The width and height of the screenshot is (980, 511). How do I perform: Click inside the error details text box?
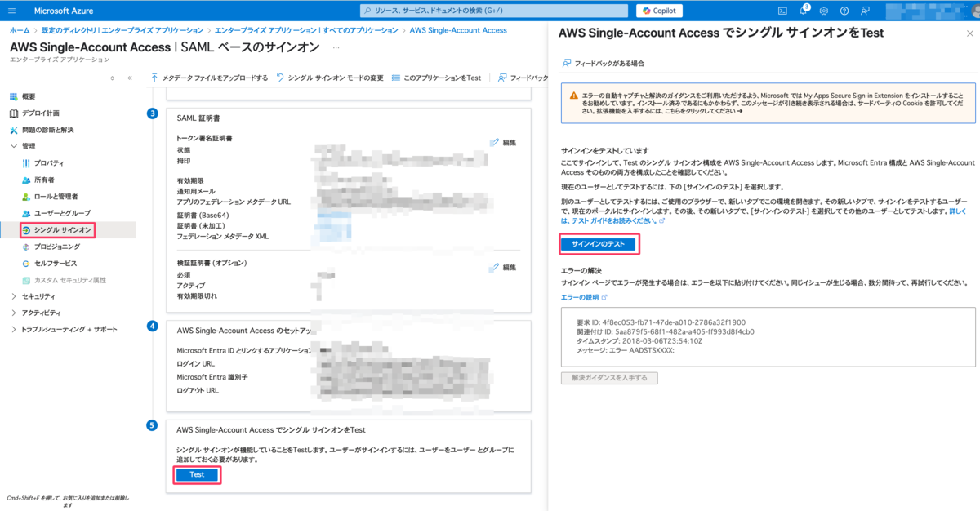(767, 337)
